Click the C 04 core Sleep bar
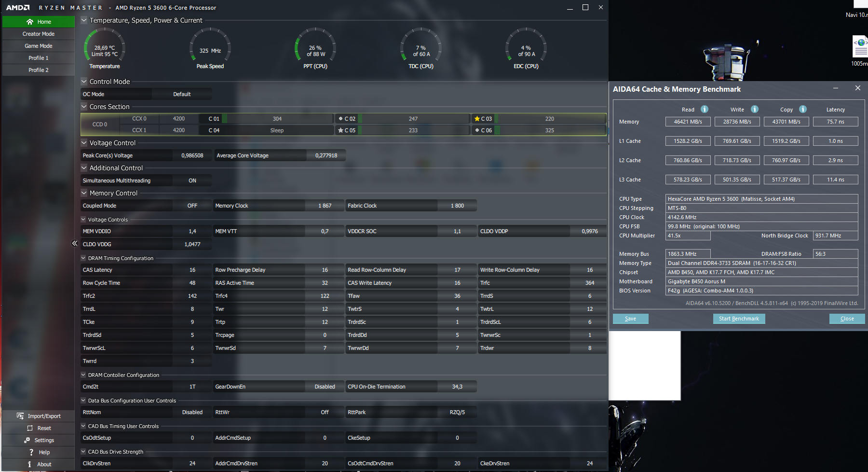Screen dimensions: 868x472 277,130
